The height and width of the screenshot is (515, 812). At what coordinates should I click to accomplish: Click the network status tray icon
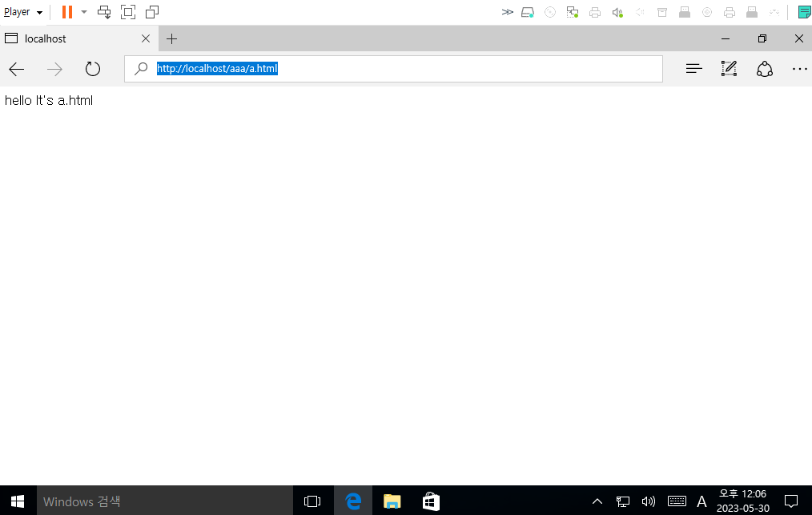point(622,501)
